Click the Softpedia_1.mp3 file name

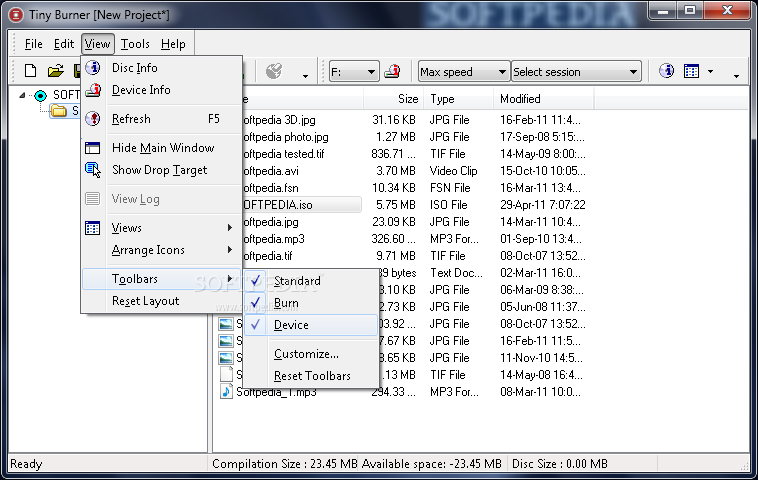tap(276, 392)
